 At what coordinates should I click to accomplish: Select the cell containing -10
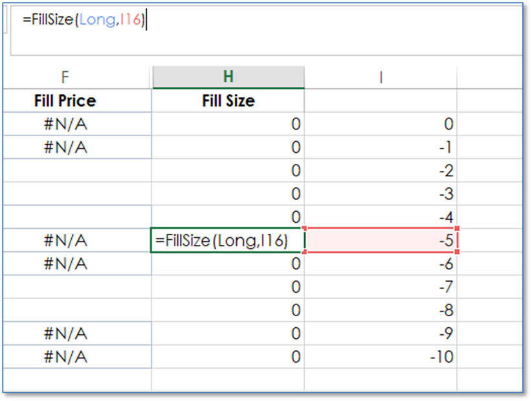click(x=381, y=357)
